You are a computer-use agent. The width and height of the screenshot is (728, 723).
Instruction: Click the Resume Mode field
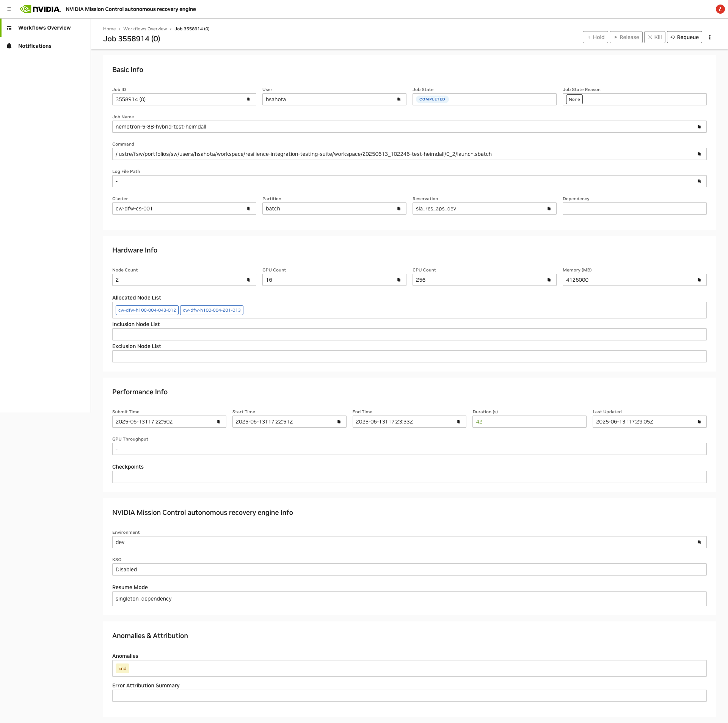(409, 599)
